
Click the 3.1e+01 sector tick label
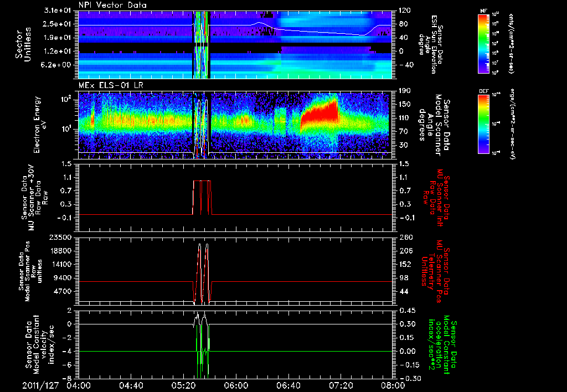point(59,11)
